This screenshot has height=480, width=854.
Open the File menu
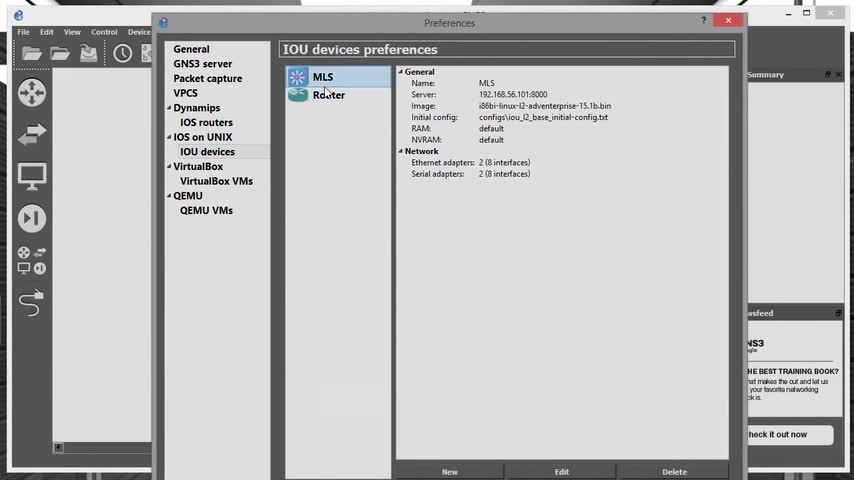pos(23,32)
